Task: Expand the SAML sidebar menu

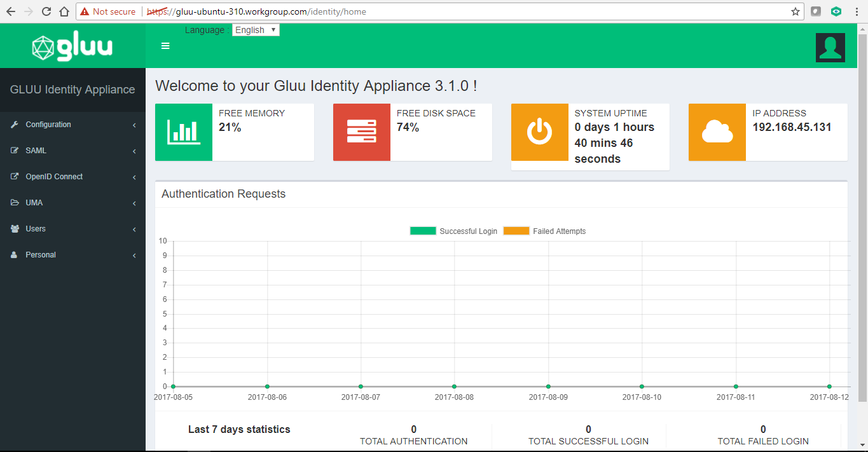Action: click(x=72, y=151)
